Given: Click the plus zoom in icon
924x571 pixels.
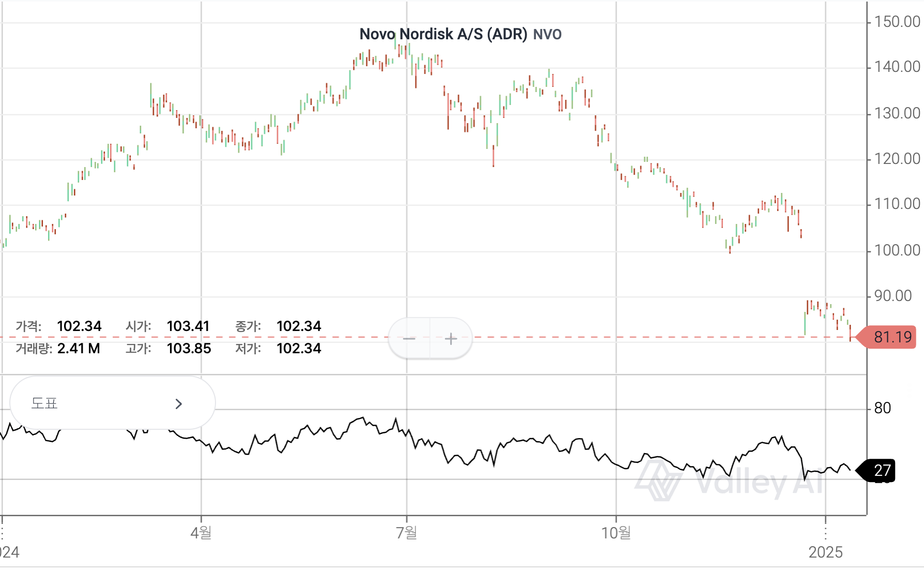Looking at the screenshot, I should click(451, 339).
